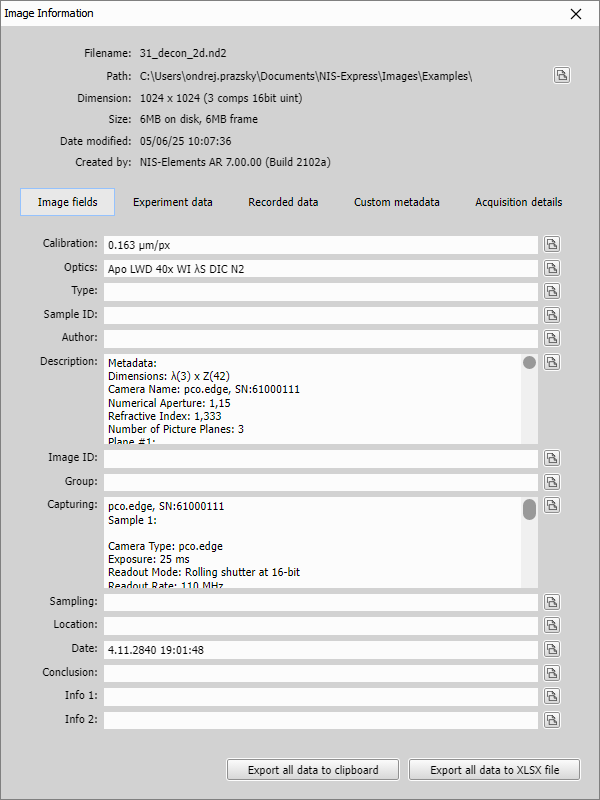This screenshot has width=600, height=800.
Task: Click the copy icon beside Sample ID field
Action: pyautogui.click(x=552, y=315)
